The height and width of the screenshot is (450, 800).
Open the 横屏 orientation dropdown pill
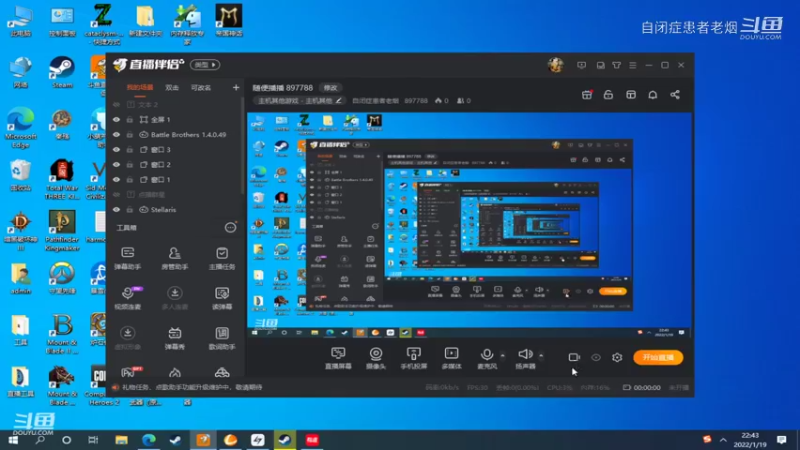pyautogui.click(x=205, y=65)
